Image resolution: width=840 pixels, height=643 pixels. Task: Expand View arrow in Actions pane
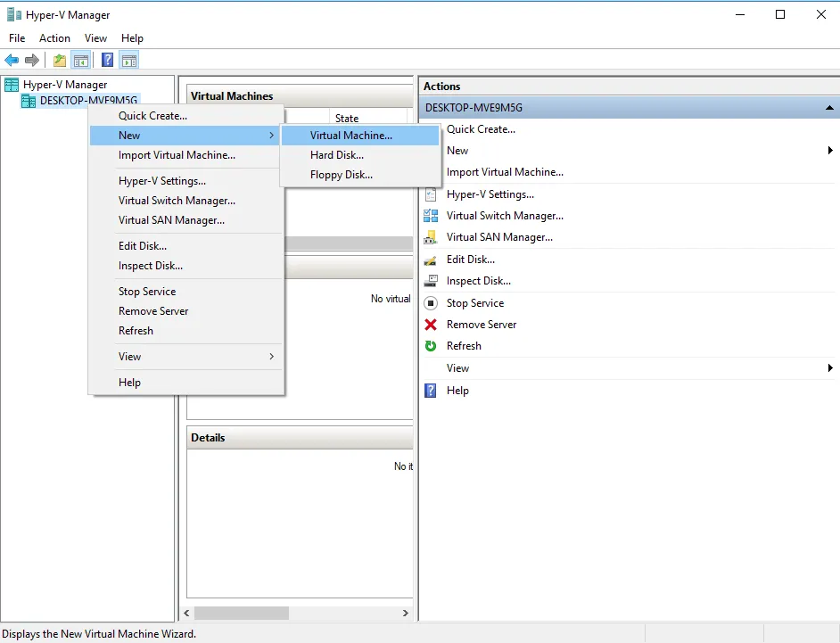[830, 368]
